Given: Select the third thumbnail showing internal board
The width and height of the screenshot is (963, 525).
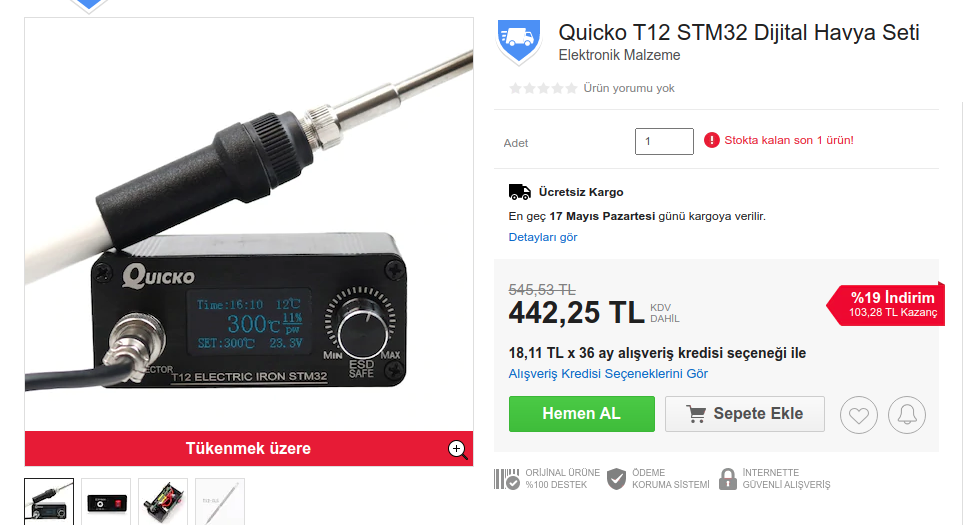Looking at the screenshot, I should click(163, 502).
